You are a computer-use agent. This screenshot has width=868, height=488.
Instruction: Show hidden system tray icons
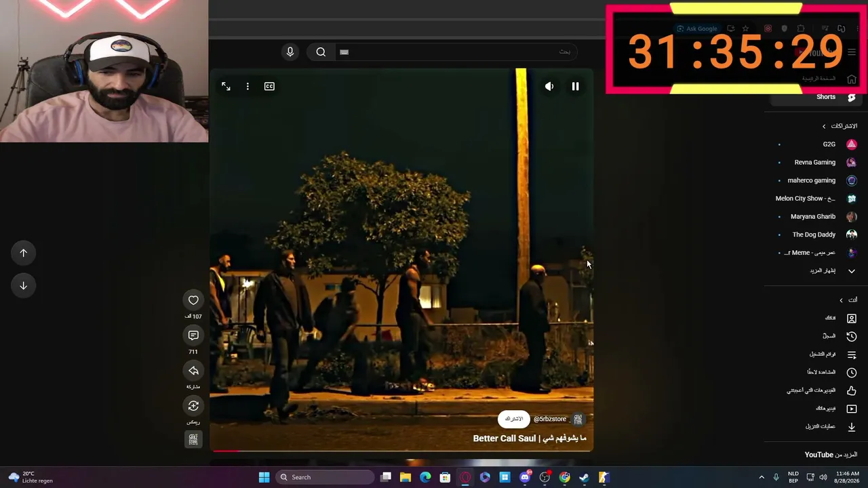(x=762, y=477)
